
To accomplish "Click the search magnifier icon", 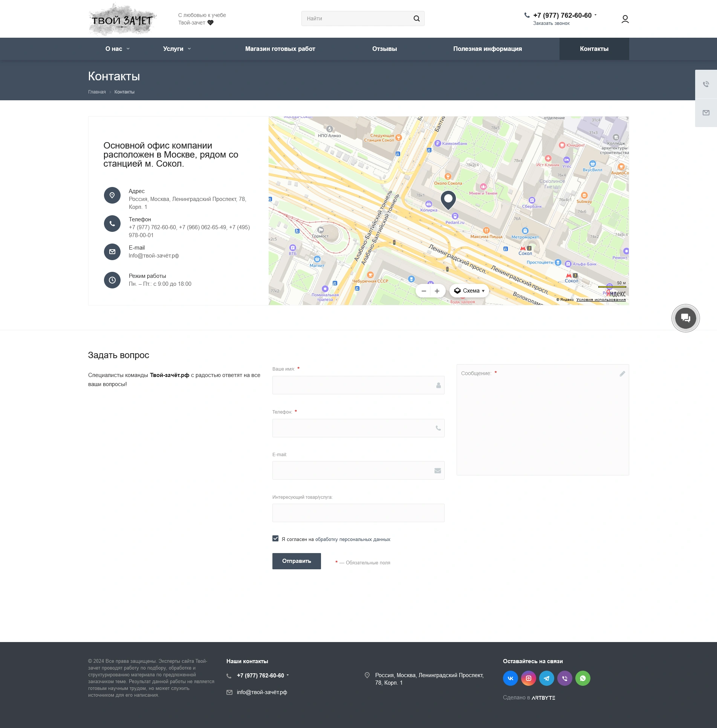I will (416, 18).
